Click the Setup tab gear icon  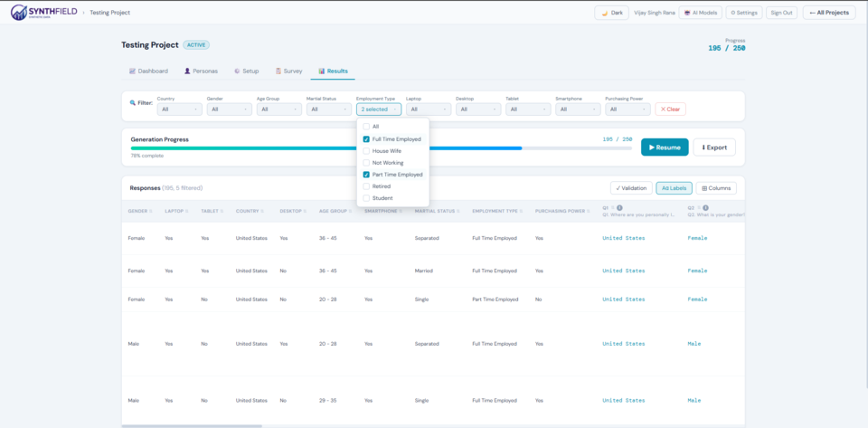[237, 71]
